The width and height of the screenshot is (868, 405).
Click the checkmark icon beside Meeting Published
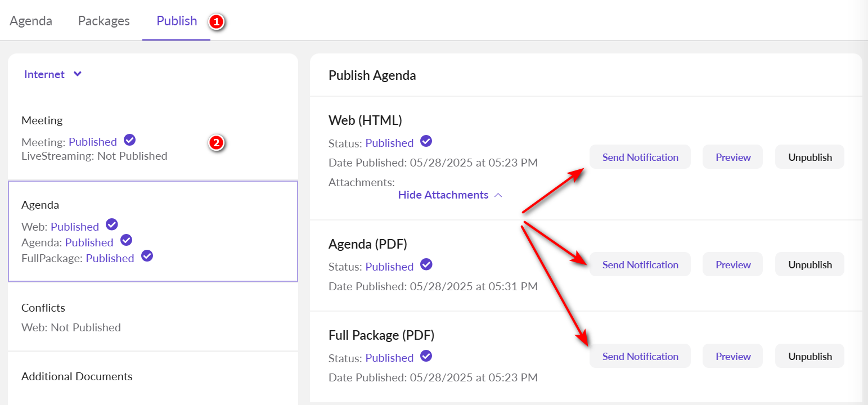130,140
